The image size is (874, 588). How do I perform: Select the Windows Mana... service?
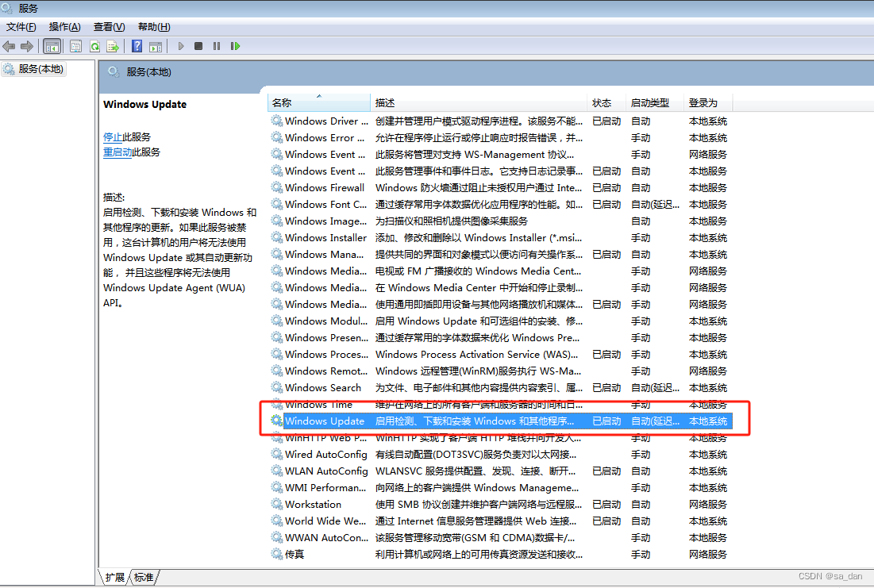click(500, 254)
